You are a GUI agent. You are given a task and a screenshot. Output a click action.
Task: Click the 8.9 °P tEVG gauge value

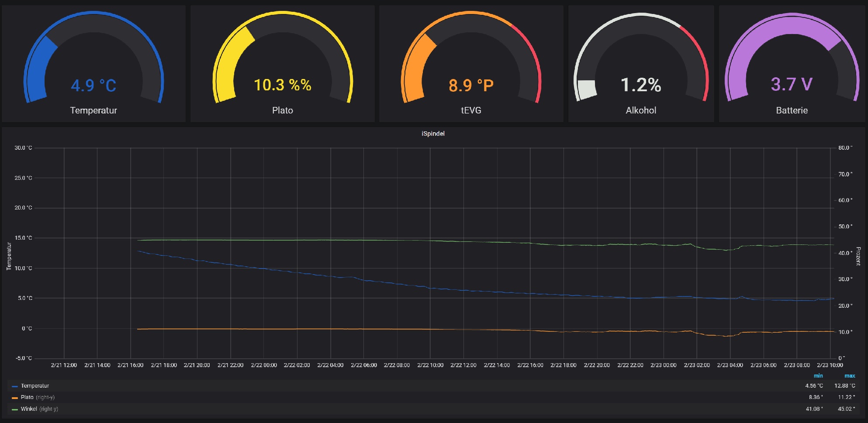471,86
